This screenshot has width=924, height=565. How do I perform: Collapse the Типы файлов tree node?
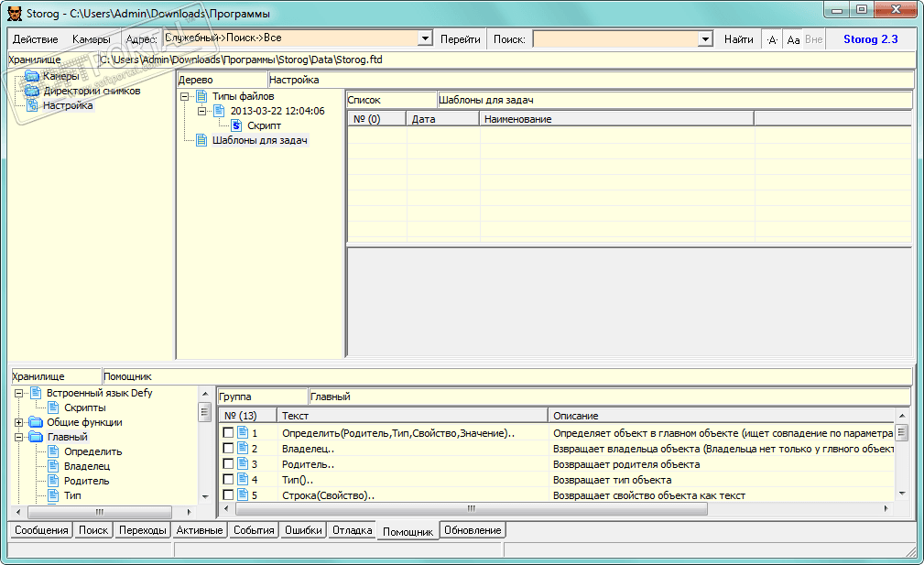(x=184, y=96)
